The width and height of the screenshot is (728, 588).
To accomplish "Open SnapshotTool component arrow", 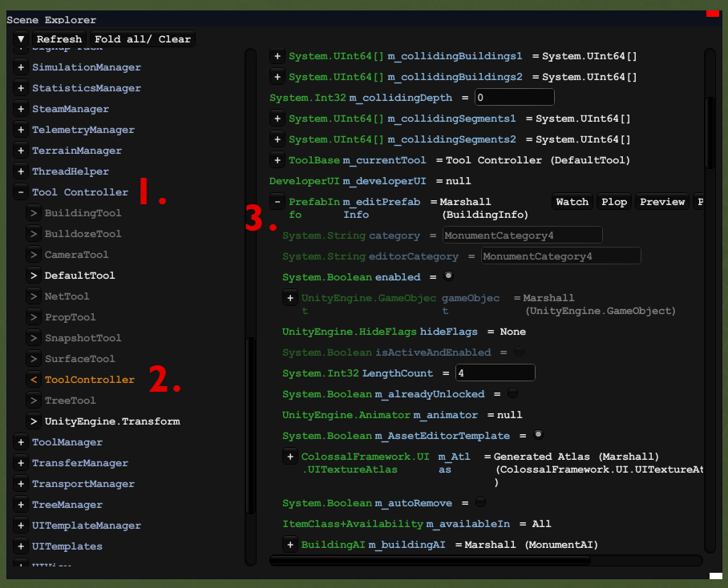I will [34, 338].
